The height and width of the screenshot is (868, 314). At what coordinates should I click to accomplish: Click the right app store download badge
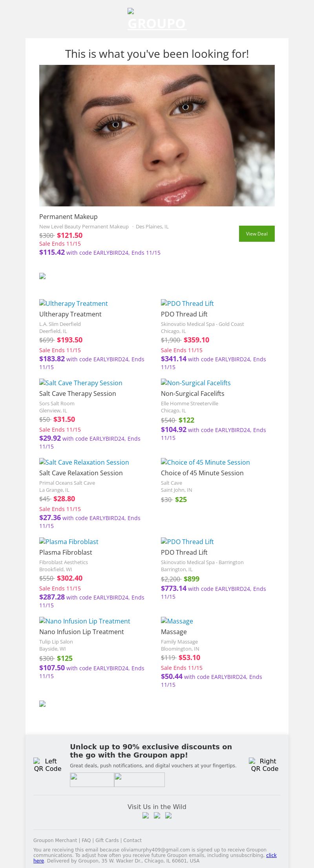(x=139, y=780)
